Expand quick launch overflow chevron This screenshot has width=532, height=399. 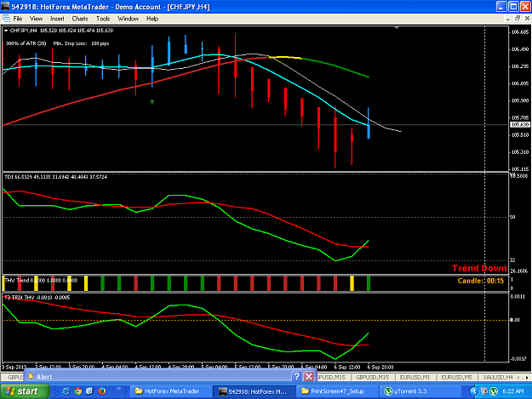click(x=119, y=389)
